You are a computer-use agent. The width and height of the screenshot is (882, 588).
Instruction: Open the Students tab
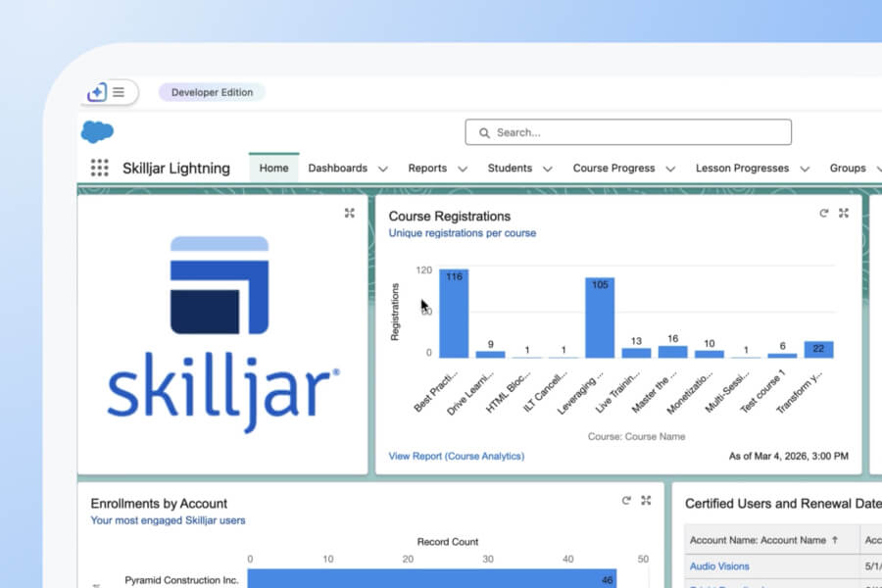[x=510, y=168]
